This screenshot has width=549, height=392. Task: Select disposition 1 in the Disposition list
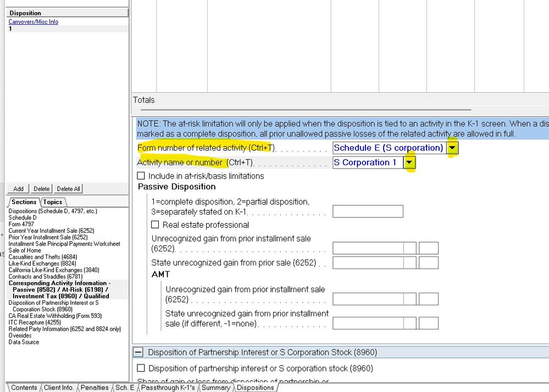pyautogui.click(x=10, y=29)
